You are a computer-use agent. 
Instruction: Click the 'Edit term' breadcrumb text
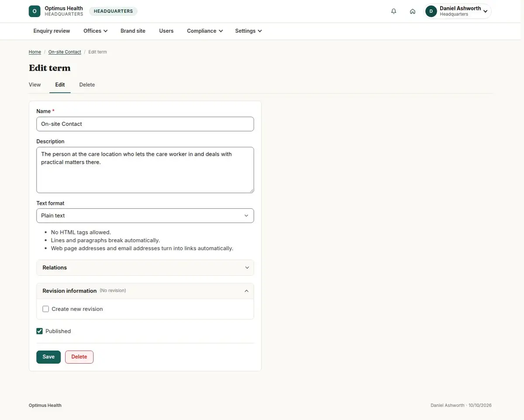click(x=98, y=52)
